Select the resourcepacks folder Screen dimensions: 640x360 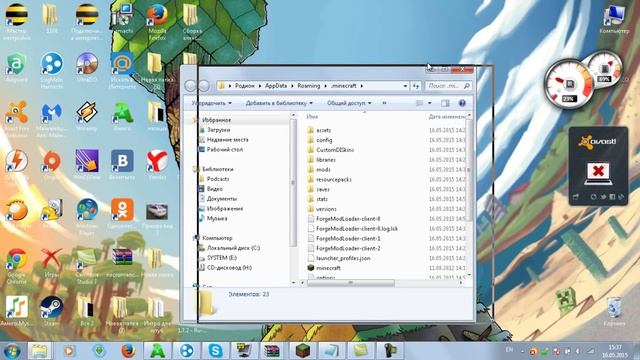[333, 179]
